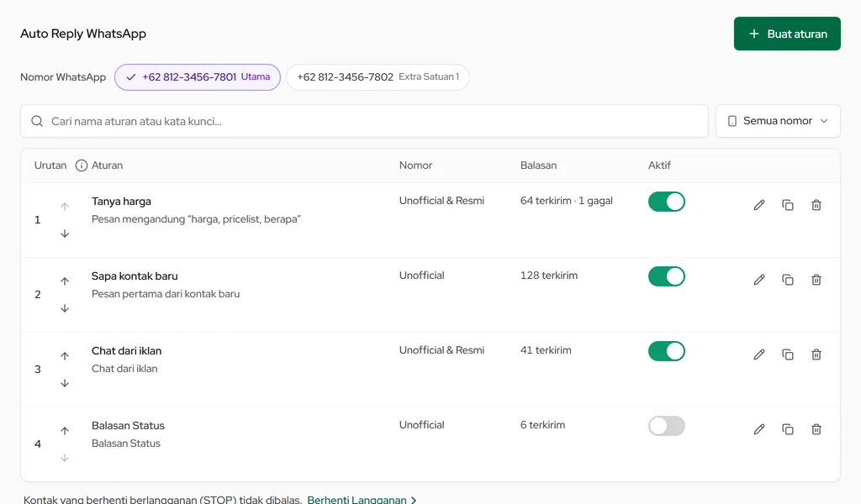Focus the rule search field
The height and width of the screenshot is (504, 861).
click(364, 121)
